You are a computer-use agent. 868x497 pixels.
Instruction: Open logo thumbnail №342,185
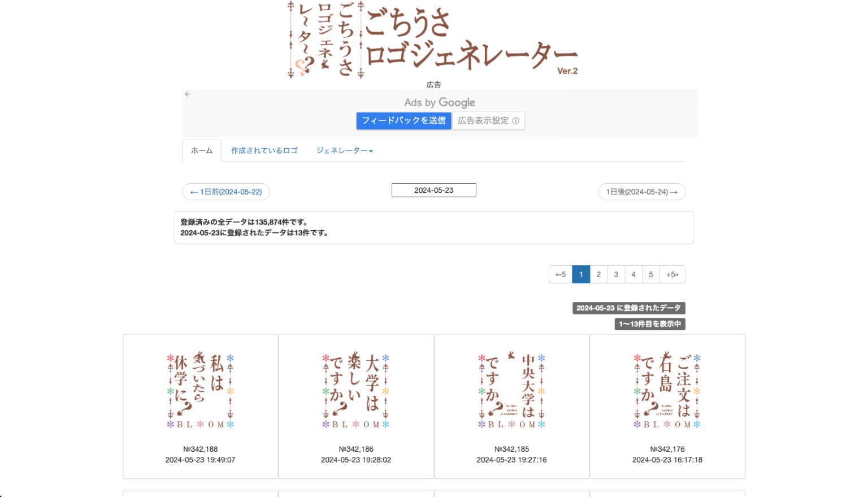511,390
